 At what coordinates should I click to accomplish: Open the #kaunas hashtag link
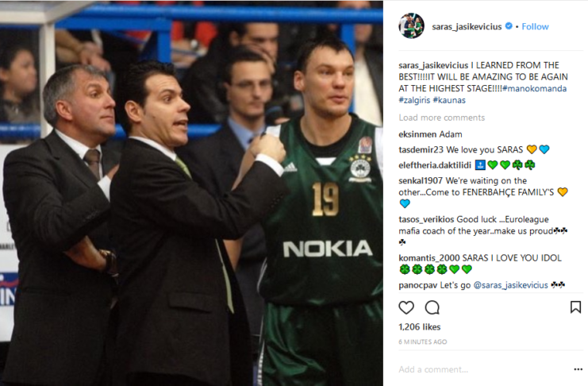pyautogui.click(x=449, y=100)
